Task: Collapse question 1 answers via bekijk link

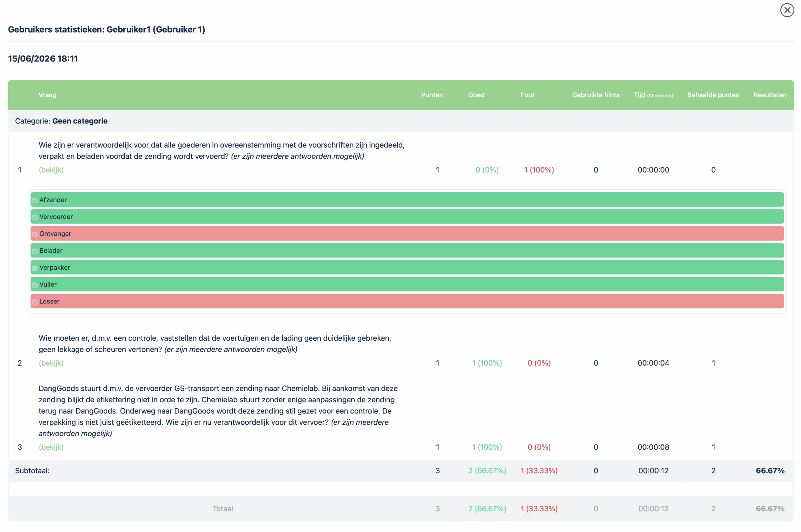Action: point(51,170)
